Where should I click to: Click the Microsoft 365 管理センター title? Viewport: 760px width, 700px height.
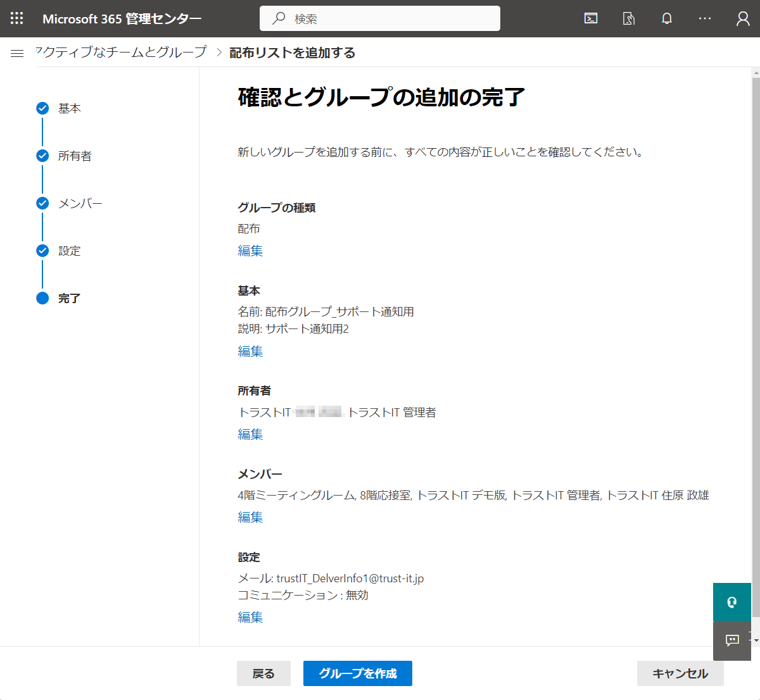(x=122, y=18)
